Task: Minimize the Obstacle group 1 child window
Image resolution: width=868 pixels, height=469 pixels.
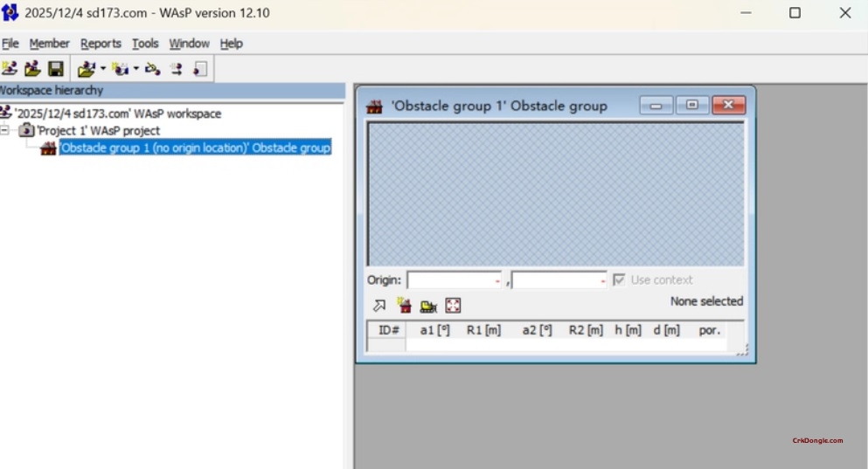Action: point(656,105)
